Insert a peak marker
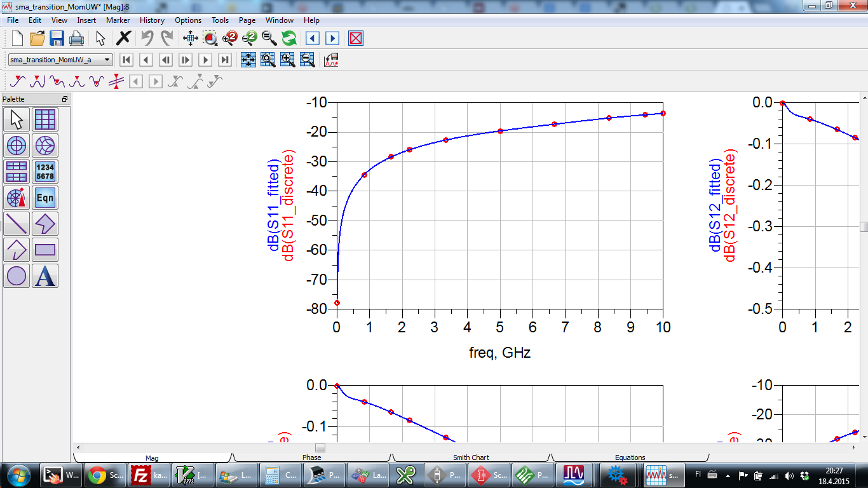The image size is (868, 488). [x=37, y=81]
